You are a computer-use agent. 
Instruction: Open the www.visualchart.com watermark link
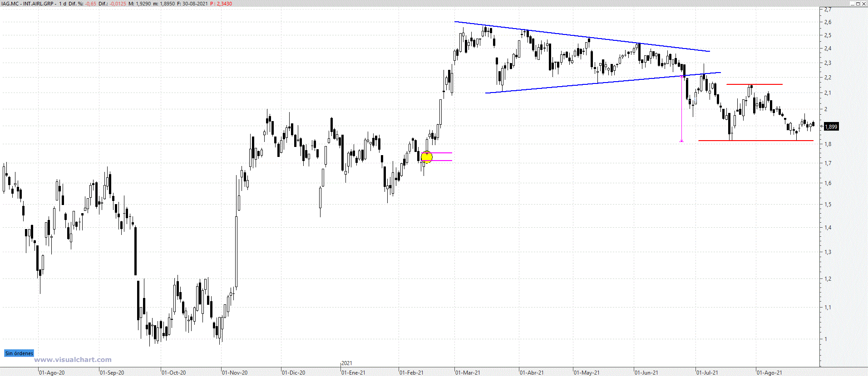pyautogui.click(x=73, y=360)
